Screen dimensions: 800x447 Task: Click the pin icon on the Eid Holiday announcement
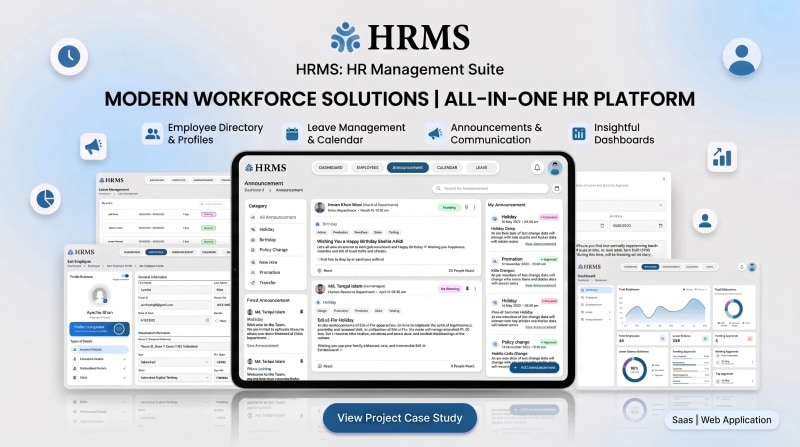click(x=467, y=288)
